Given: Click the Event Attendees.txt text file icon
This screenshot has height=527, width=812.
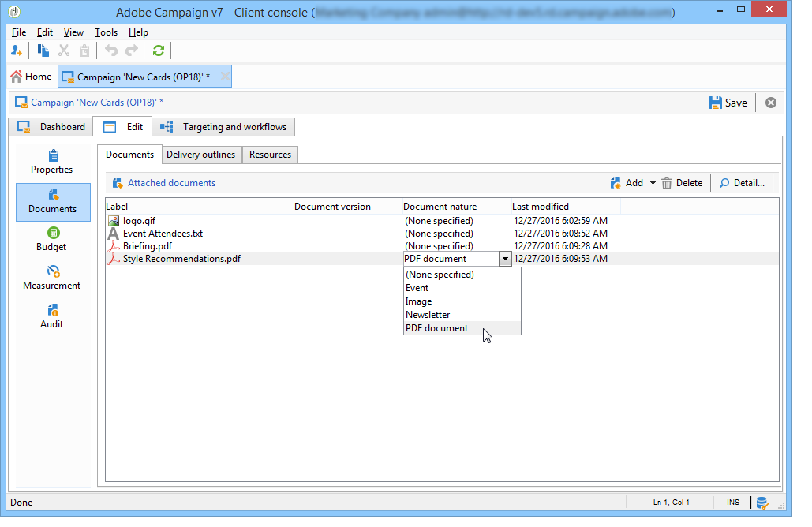Looking at the screenshot, I should (x=114, y=234).
